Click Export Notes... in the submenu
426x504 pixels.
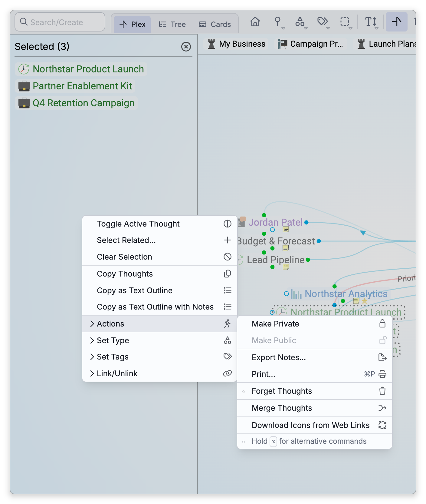point(314,357)
